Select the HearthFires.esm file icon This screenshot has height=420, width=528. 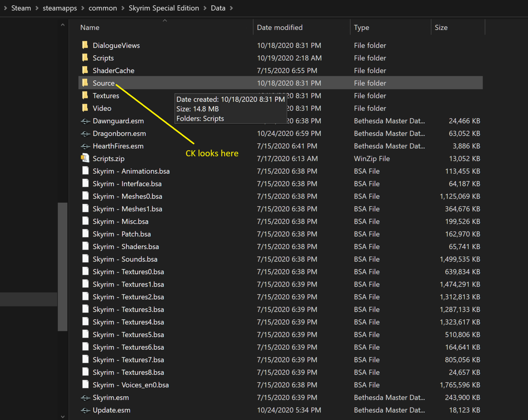pyautogui.click(x=85, y=146)
